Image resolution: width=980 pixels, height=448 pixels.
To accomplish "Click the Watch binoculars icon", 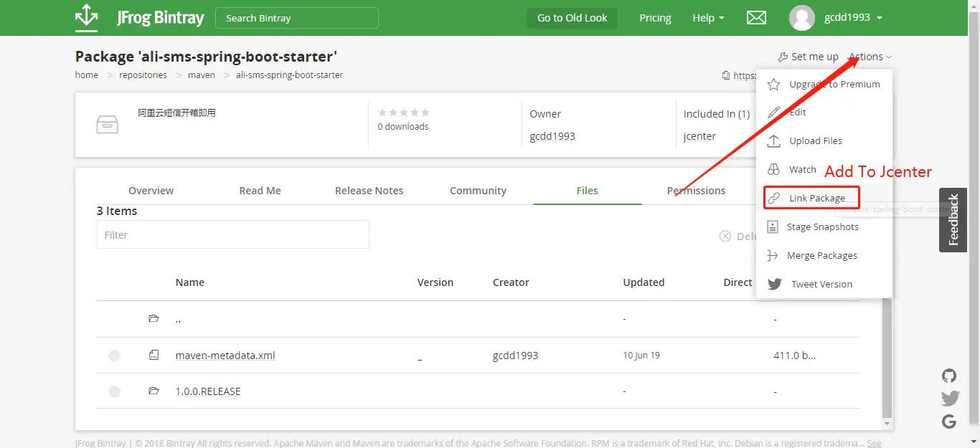I will pyautogui.click(x=773, y=170).
